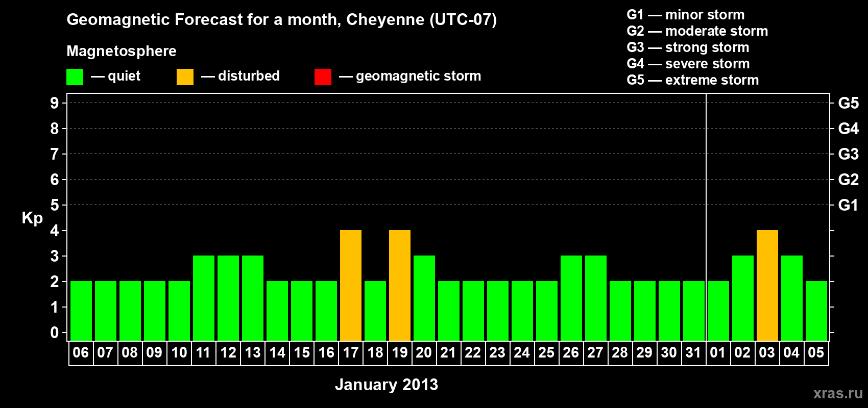
Task: Click the Kp axis value 0
Action: pos(55,333)
